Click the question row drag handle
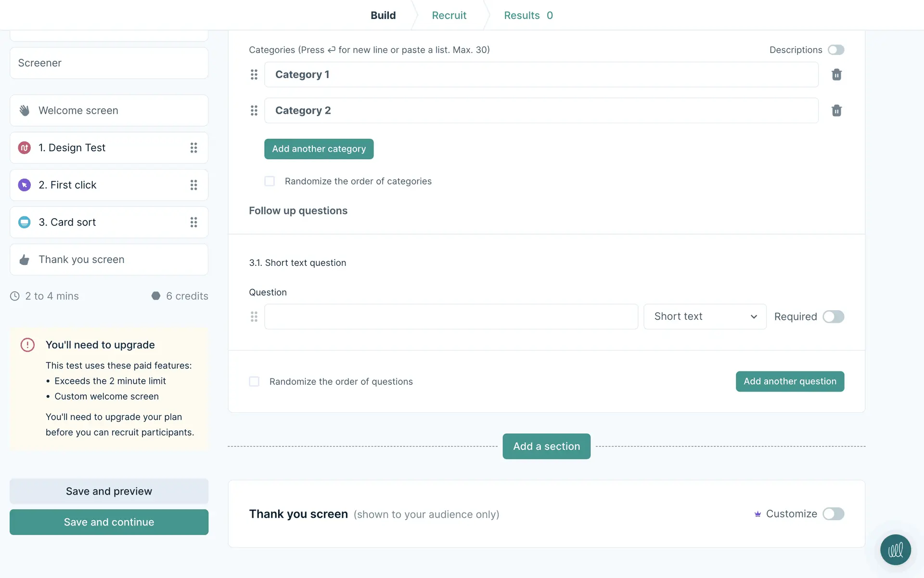924x578 pixels. tap(254, 316)
